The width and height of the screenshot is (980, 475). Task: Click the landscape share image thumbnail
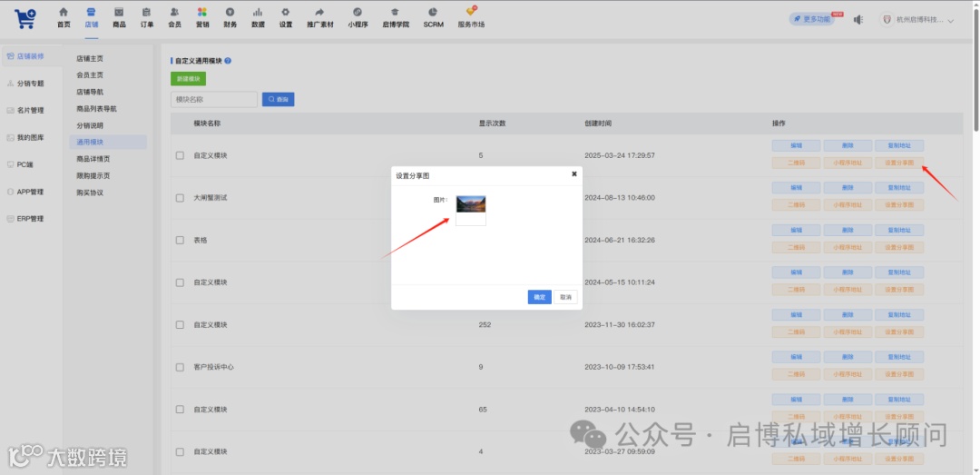pos(471,204)
